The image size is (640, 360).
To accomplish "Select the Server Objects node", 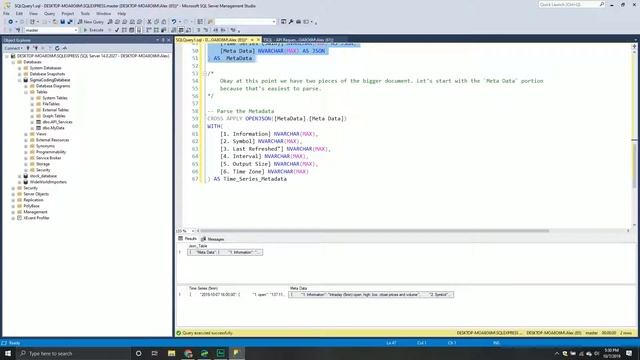I will (36, 194).
